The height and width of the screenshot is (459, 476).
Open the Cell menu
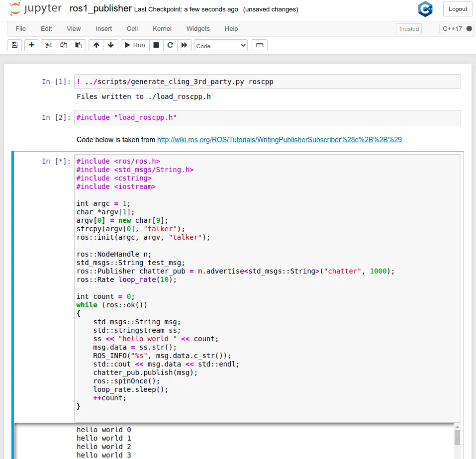(x=132, y=29)
